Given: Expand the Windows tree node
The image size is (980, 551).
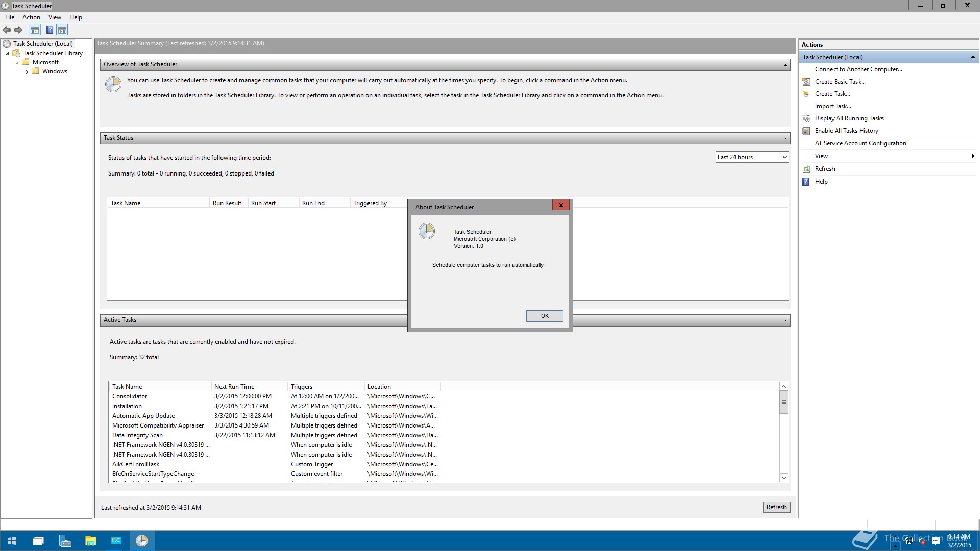Looking at the screenshot, I should (27, 72).
